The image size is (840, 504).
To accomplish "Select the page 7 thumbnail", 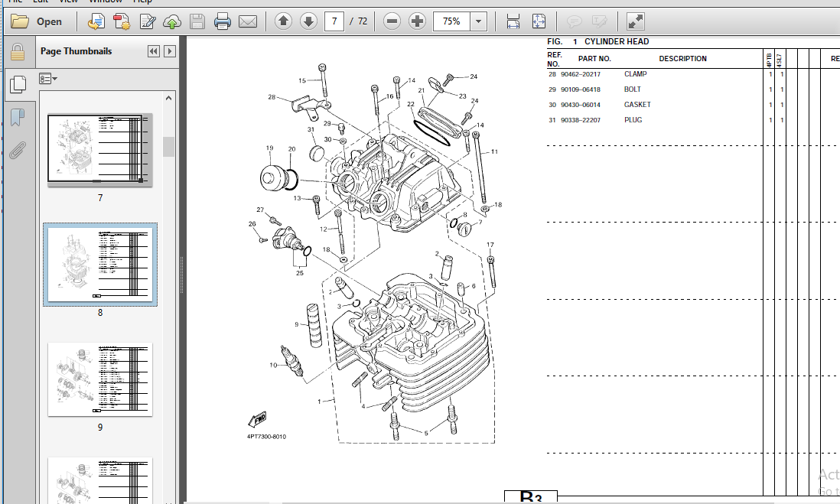I will click(100, 150).
